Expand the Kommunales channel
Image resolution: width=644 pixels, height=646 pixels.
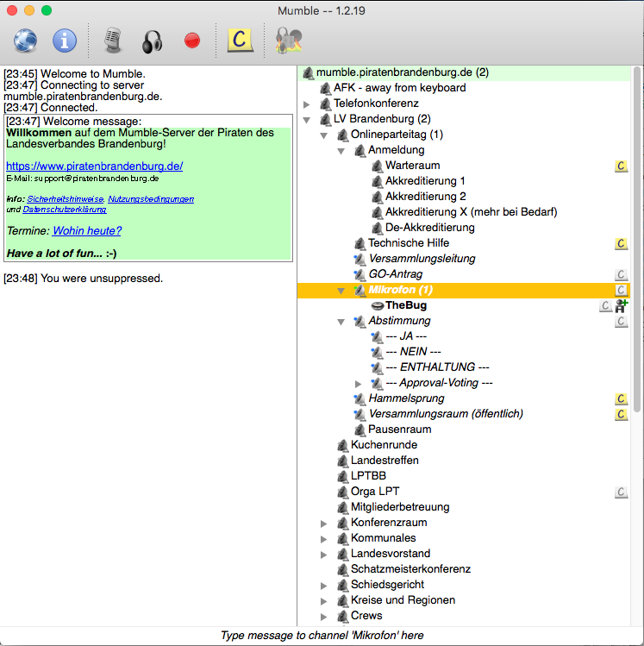click(323, 539)
